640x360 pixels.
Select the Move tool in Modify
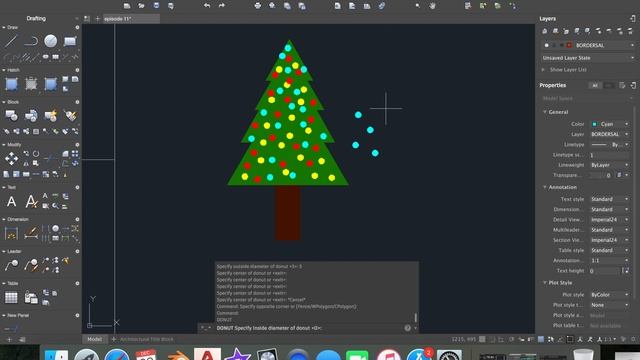click(11, 158)
